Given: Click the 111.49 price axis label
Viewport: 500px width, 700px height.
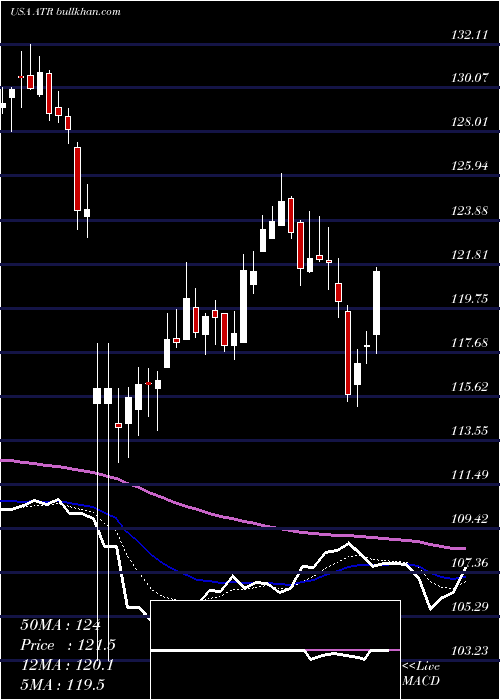Looking at the screenshot, I should click(469, 475).
